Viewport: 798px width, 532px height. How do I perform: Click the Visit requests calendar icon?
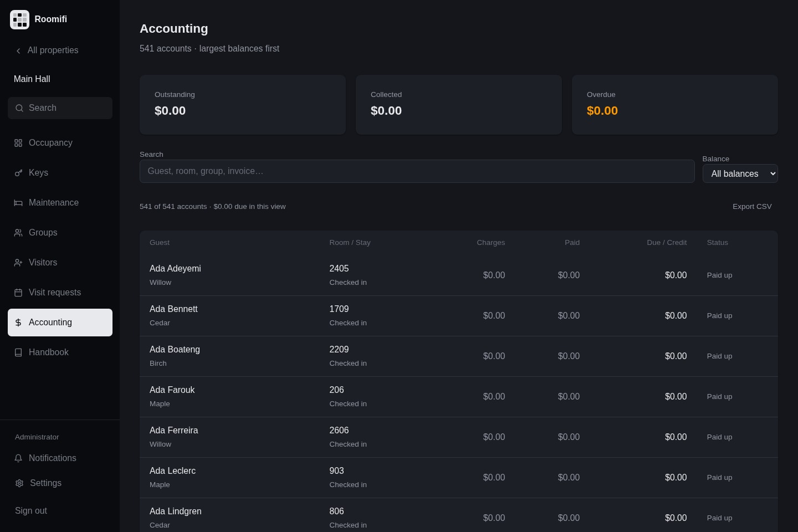coord(18,293)
